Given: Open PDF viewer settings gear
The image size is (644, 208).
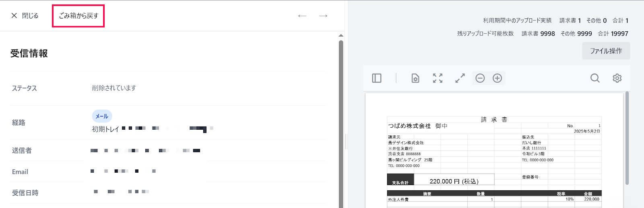Looking at the screenshot, I should (x=617, y=78).
